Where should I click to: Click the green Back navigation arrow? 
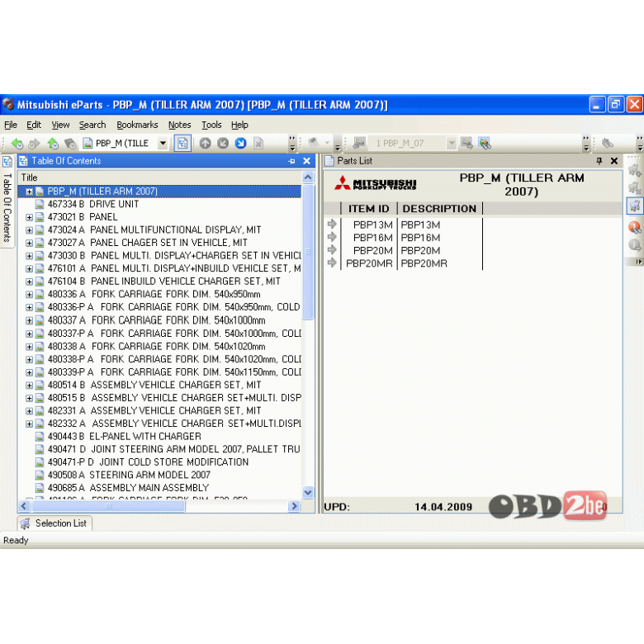[x=17, y=144]
